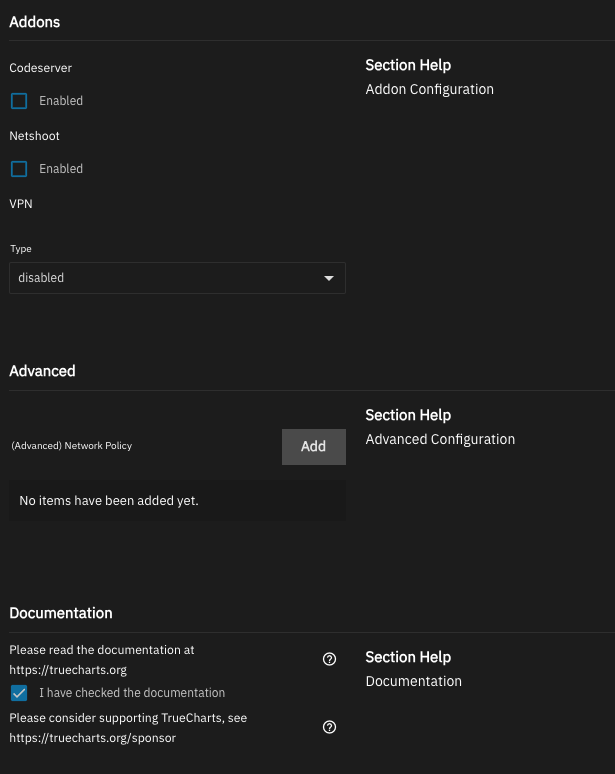Click the Enabled label under Codeserver

[61, 101]
